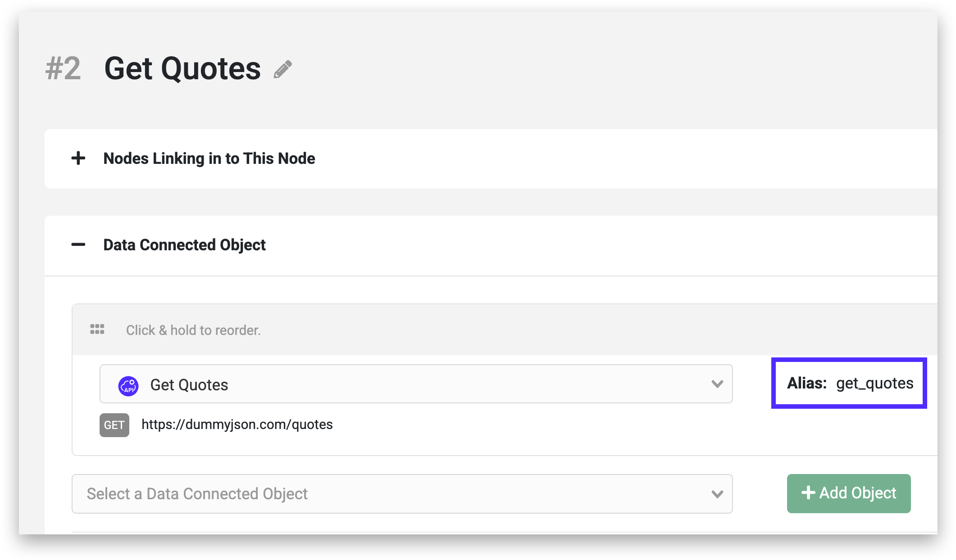The width and height of the screenshot is (956, 560).
Task: Open the Select a Data Connected Object dropdown
Action: coord(396,494)
